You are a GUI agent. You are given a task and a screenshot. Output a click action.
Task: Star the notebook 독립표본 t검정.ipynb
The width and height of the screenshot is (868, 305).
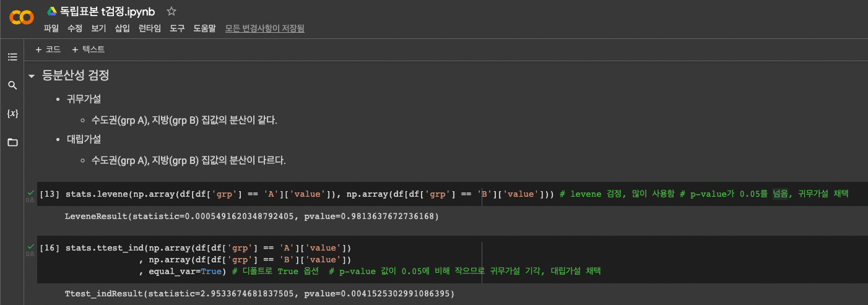pyautogui.click(x=171, y=11)
